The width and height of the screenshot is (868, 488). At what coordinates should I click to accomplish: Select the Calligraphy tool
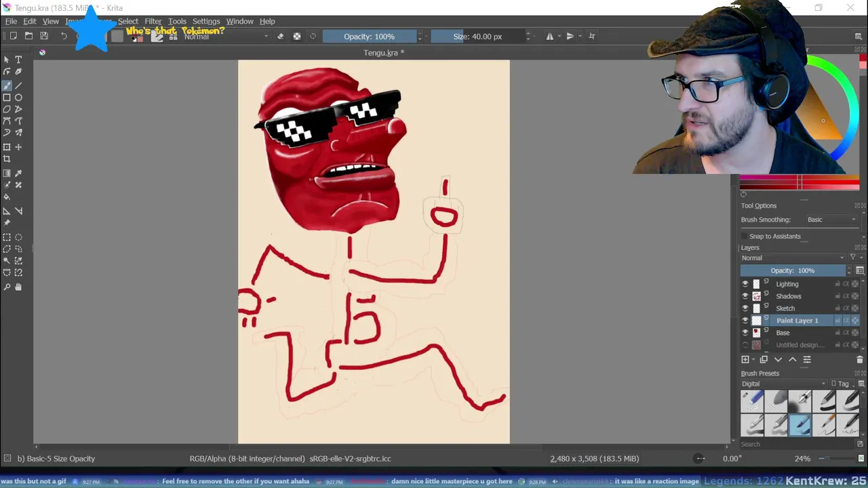pos(18,72)
